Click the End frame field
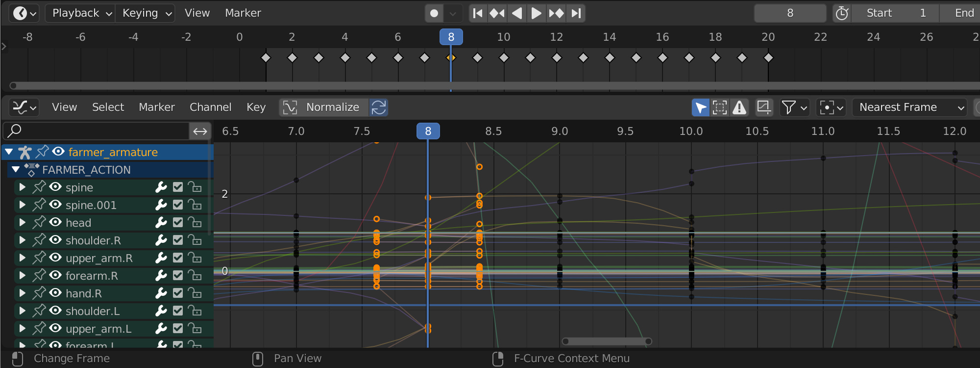This screenshot has height=368, width=980. [960, 13]
